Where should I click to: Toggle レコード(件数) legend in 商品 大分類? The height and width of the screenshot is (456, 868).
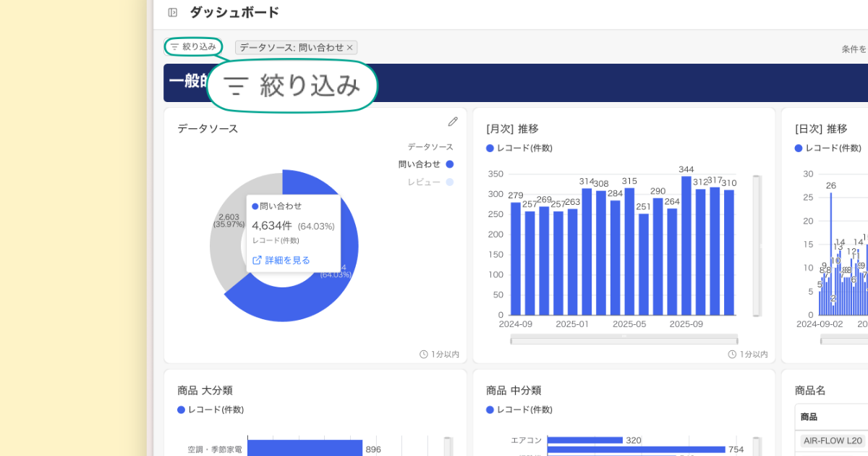(210, 410)
